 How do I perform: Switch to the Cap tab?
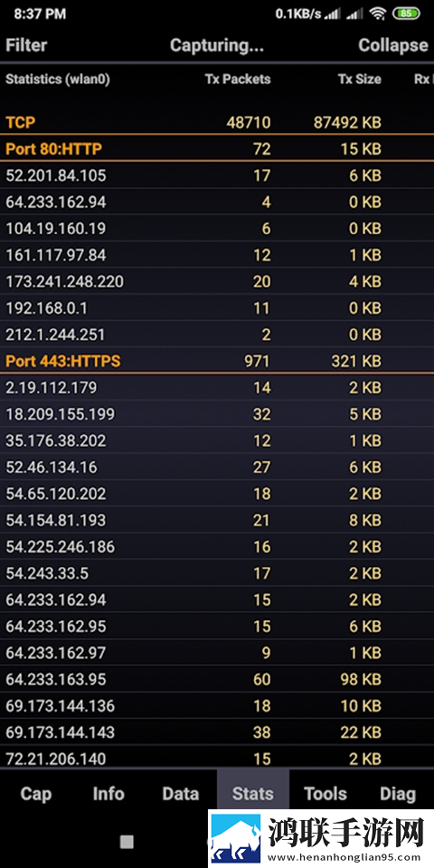tap(36, 794)
